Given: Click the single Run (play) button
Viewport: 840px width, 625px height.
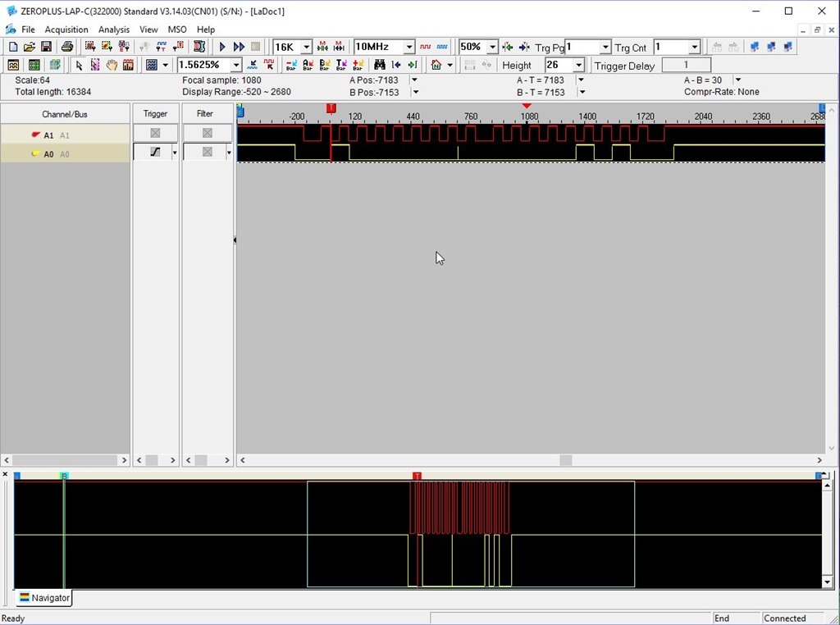Looking at the screenshot, I should (222, 48).
